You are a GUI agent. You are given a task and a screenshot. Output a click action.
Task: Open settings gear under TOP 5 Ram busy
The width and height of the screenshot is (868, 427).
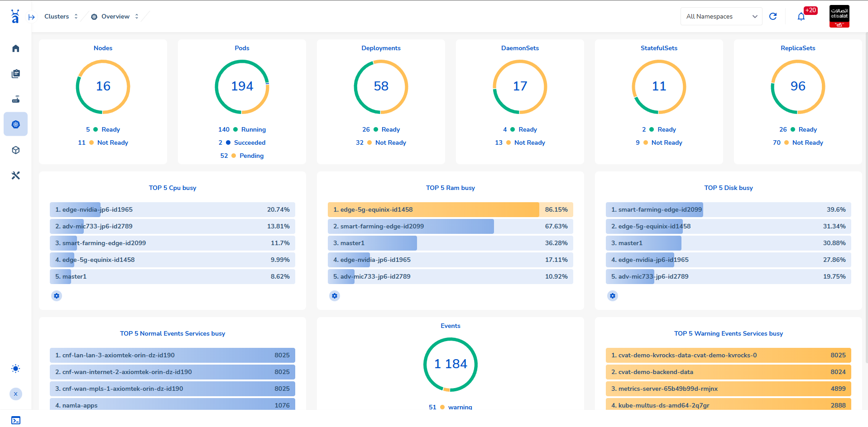(x=335, y=296)
